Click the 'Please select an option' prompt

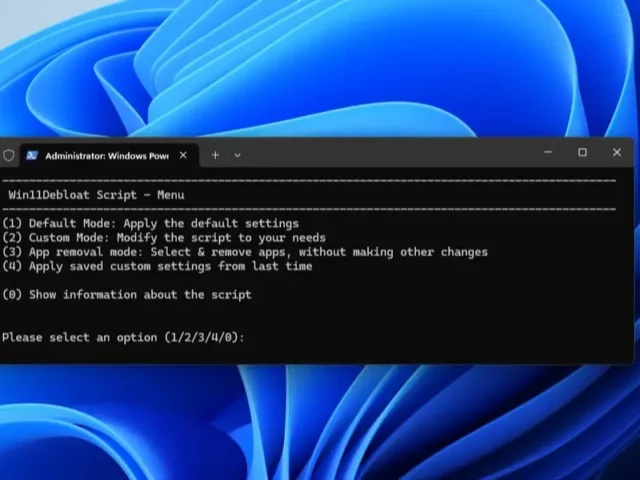point(123,338)
